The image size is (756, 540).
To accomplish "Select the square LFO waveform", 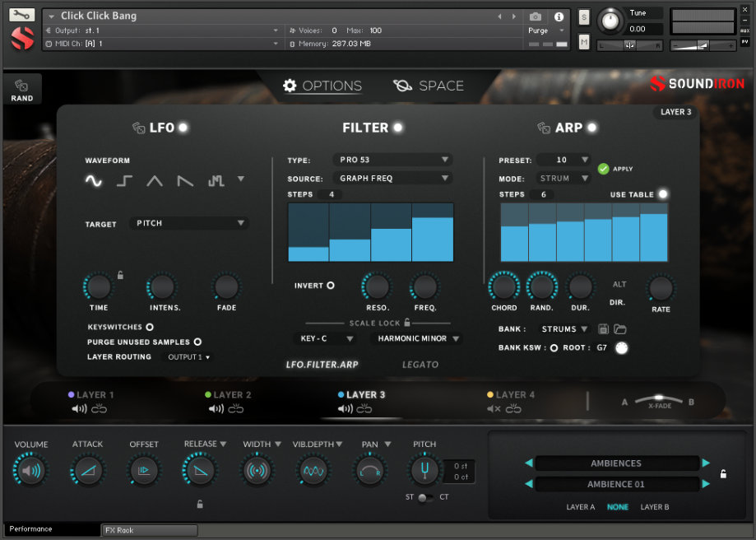I will [123, 180].
